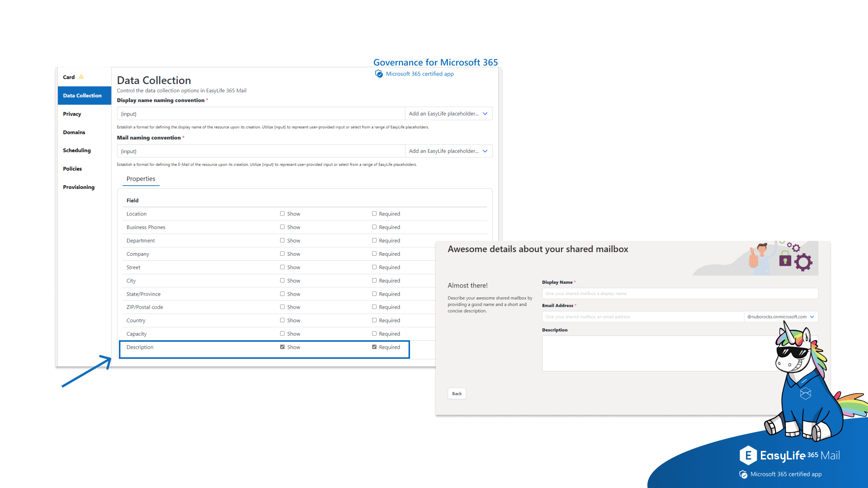Click the gear icon in the mailbox header illustration
Screen dimensions: 868x488
[x=804, y=261]
